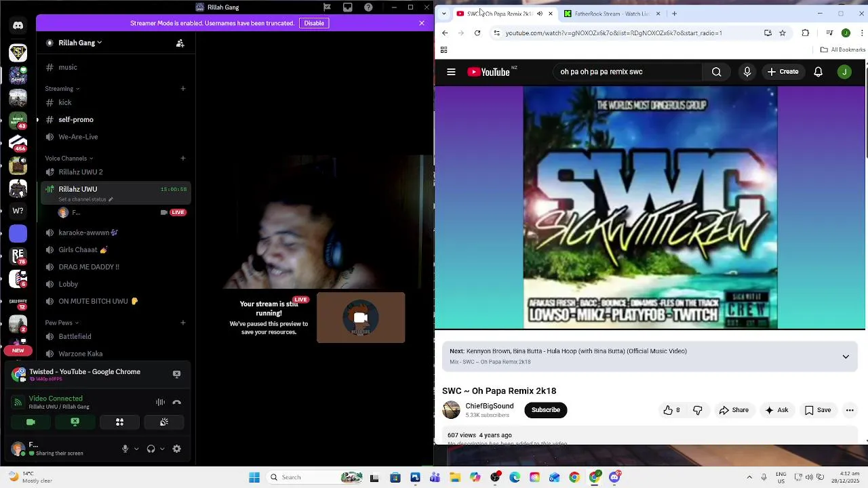Invite people to Rillah Gang server
The width and height of the screenshot is (868, 488).
click(180, 43)
